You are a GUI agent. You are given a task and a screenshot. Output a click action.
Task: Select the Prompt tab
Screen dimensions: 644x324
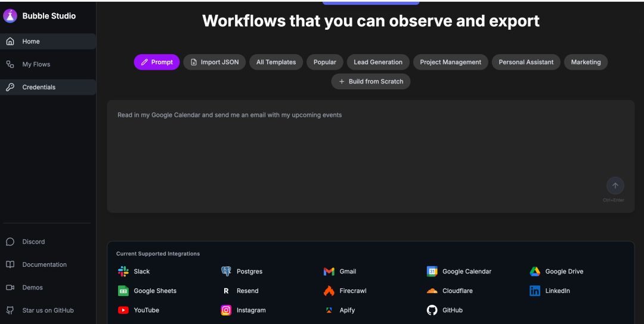(x=156, y=62)
